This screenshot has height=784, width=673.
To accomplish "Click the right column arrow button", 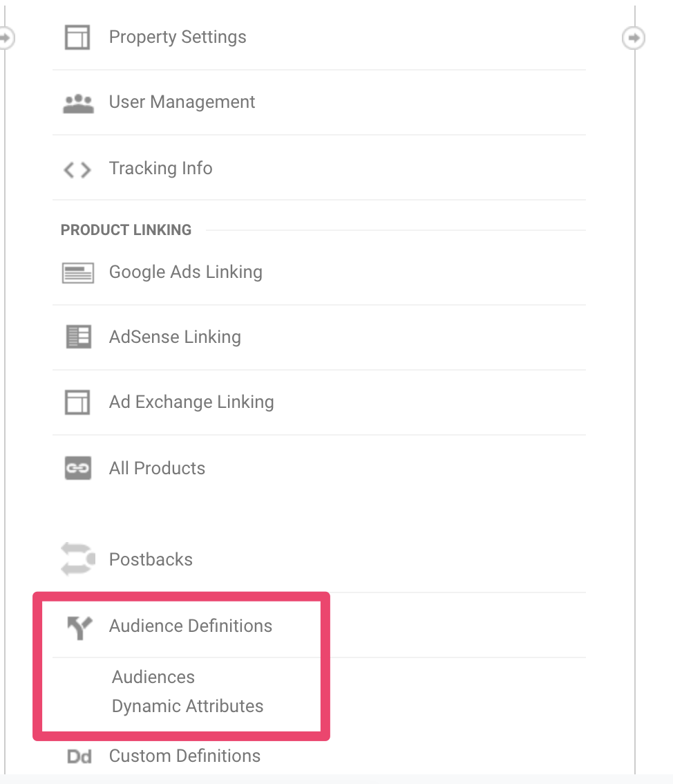I will (633, 37).
